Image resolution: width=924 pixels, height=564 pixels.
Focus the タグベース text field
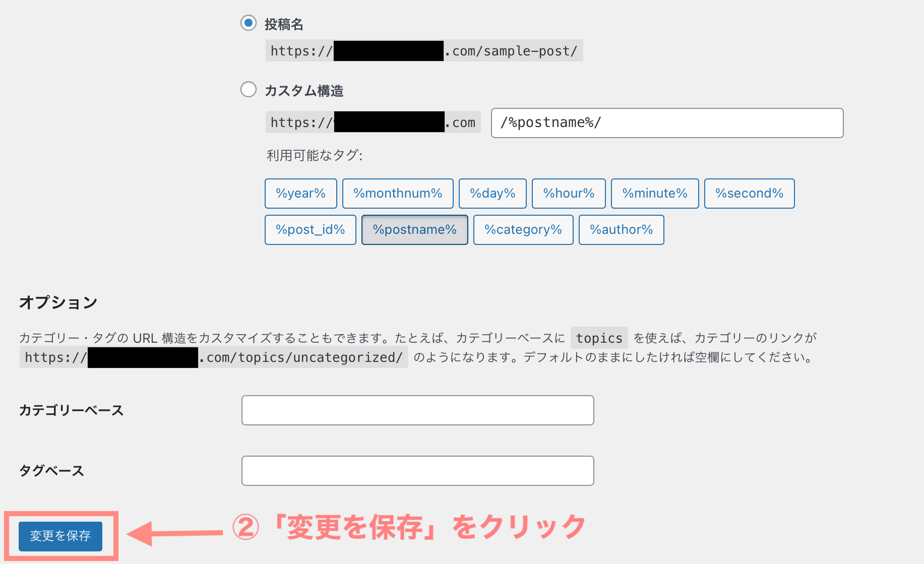417,471
